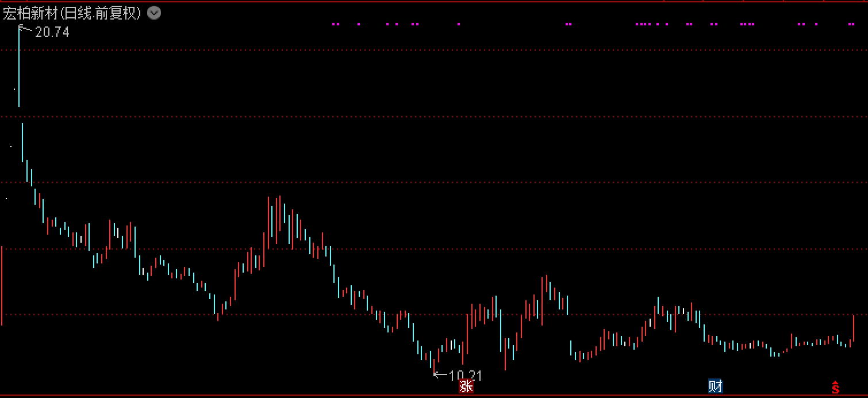This screenshot has height=398, width=868.
Task: Click the red $ marker at the bottom
Action: point(836,387)
